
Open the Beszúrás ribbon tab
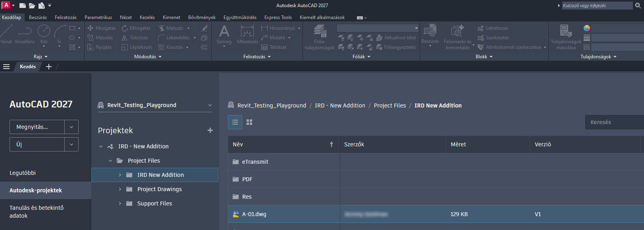(x=38, y=17)
